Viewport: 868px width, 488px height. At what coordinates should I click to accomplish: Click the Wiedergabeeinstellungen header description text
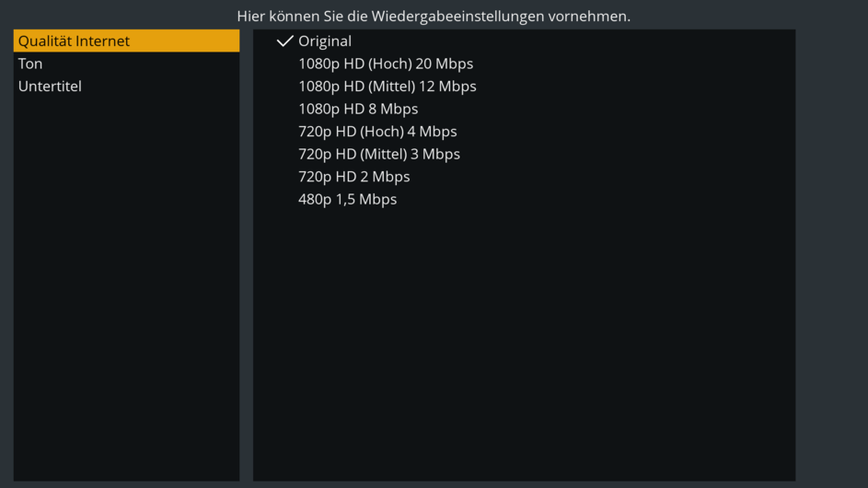434,17
